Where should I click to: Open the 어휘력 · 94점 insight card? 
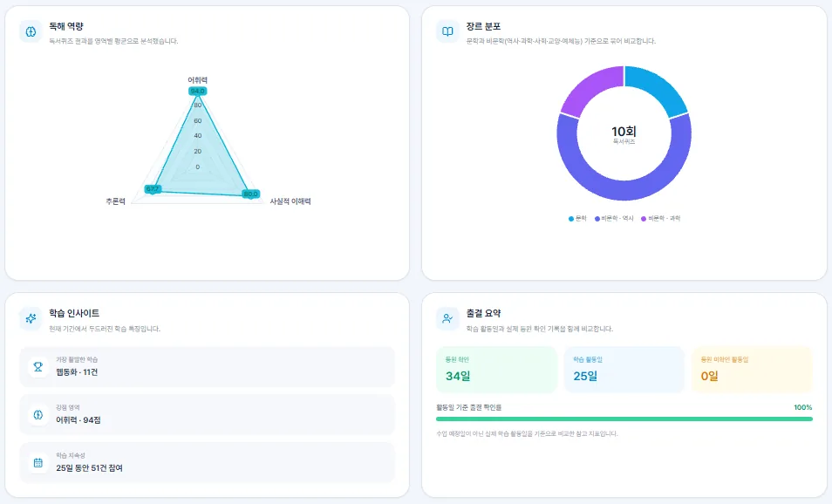(207, 415)
